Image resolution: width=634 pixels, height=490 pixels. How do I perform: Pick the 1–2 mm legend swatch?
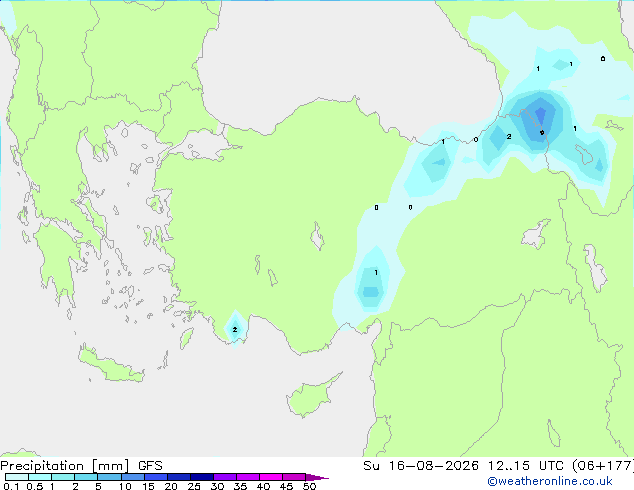pos(63,477)
